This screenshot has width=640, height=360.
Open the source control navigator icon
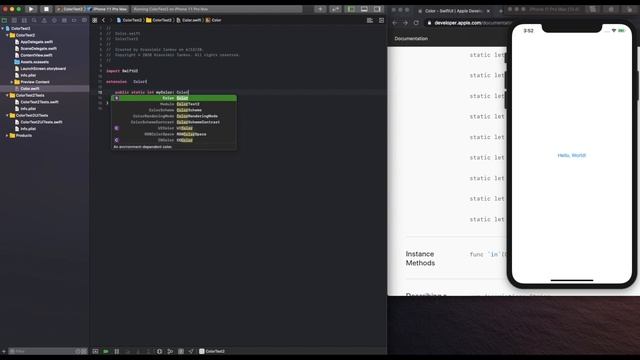14,20
